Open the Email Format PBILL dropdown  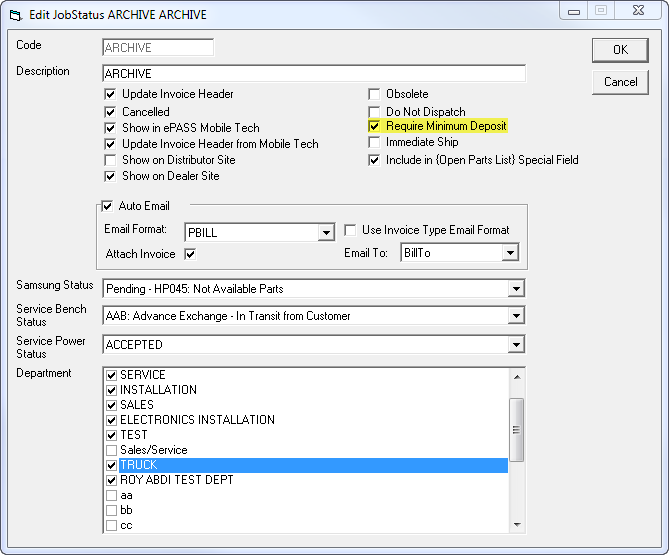point(326,233)
